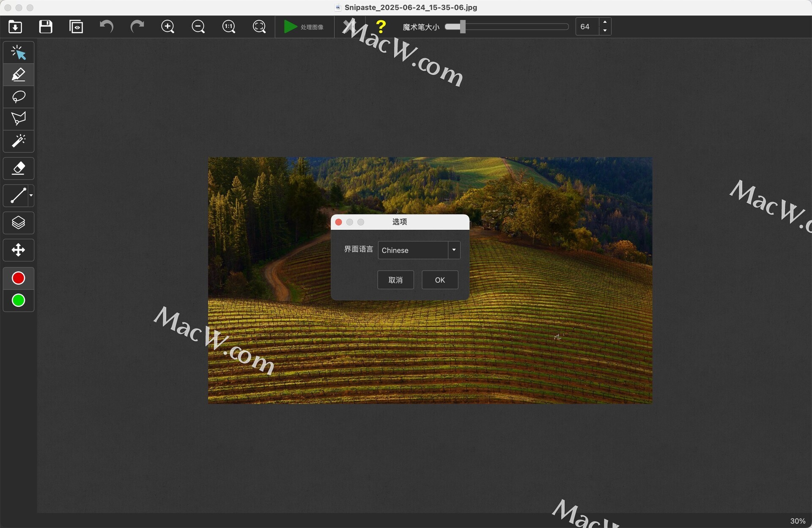Redo the last action

[137, 27]
